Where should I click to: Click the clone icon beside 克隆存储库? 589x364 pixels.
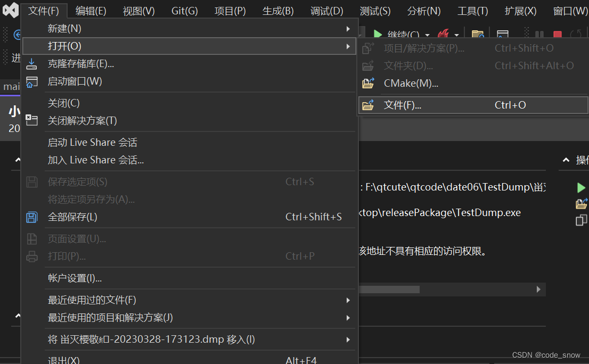[x=32, y=63]
